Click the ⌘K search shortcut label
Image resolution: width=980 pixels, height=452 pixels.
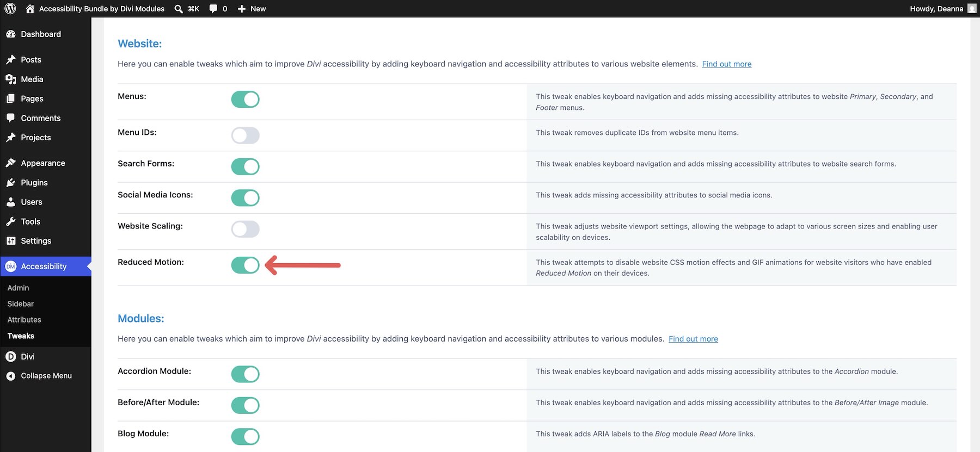[194, 9]
